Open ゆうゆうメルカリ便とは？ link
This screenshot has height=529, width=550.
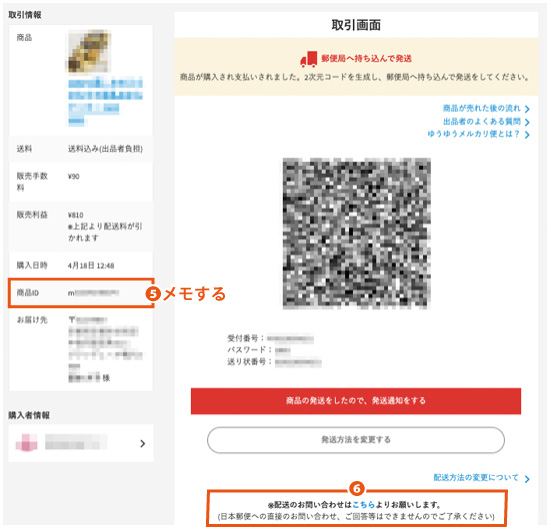pos(473,134)
